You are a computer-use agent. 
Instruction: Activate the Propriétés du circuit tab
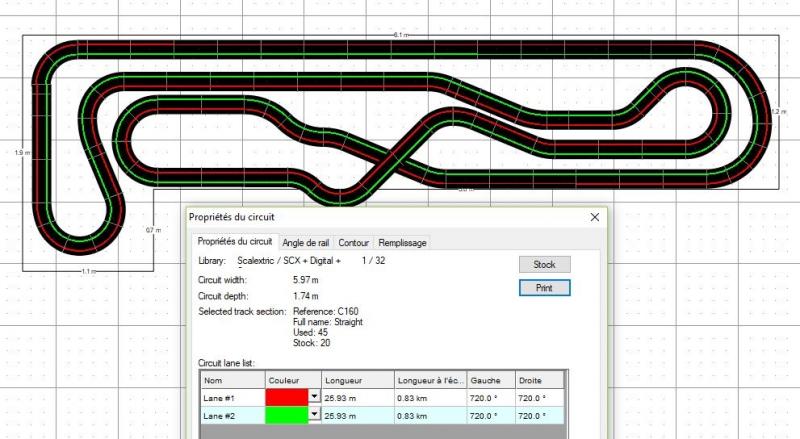point(234,241)
